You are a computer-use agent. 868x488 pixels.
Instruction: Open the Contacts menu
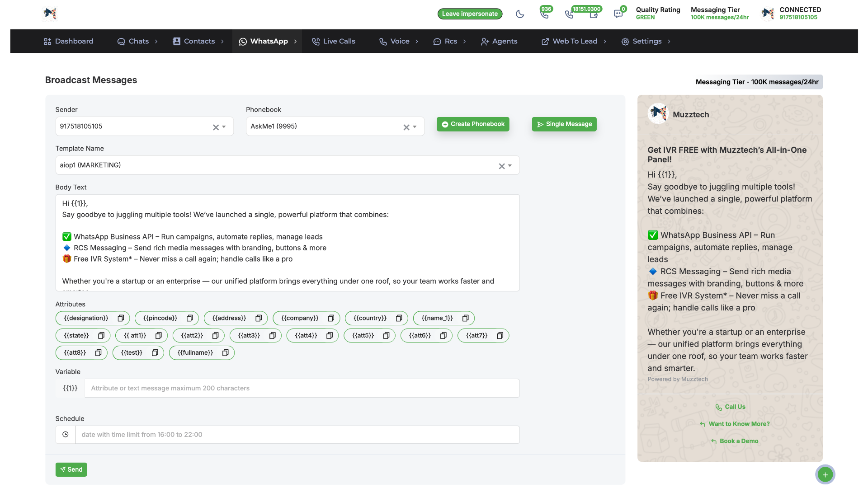(198, 41)
